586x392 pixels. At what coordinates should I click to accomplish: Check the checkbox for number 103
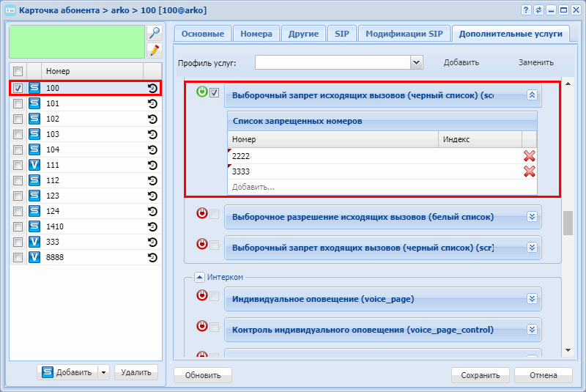click(18, 135)
